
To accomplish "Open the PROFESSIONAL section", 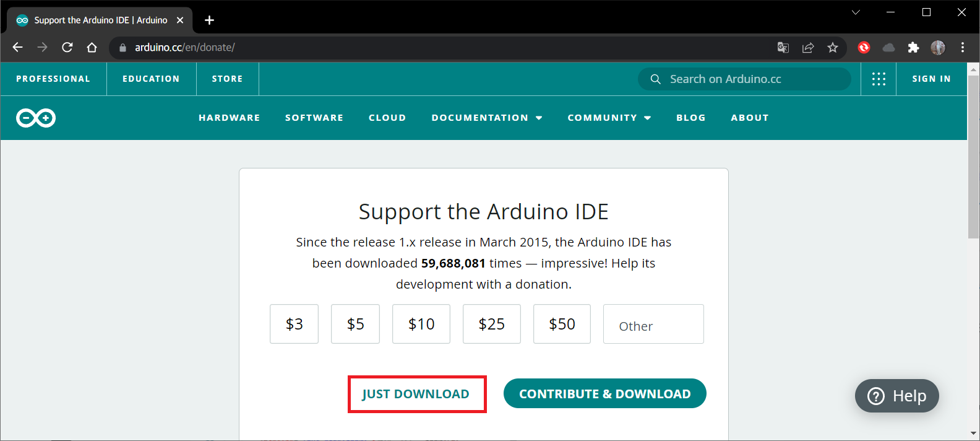I will pos(53,79).
